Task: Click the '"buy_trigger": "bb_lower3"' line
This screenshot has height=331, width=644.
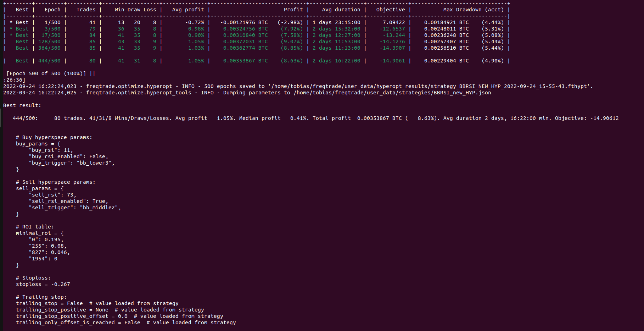Action: coord(72,163)
